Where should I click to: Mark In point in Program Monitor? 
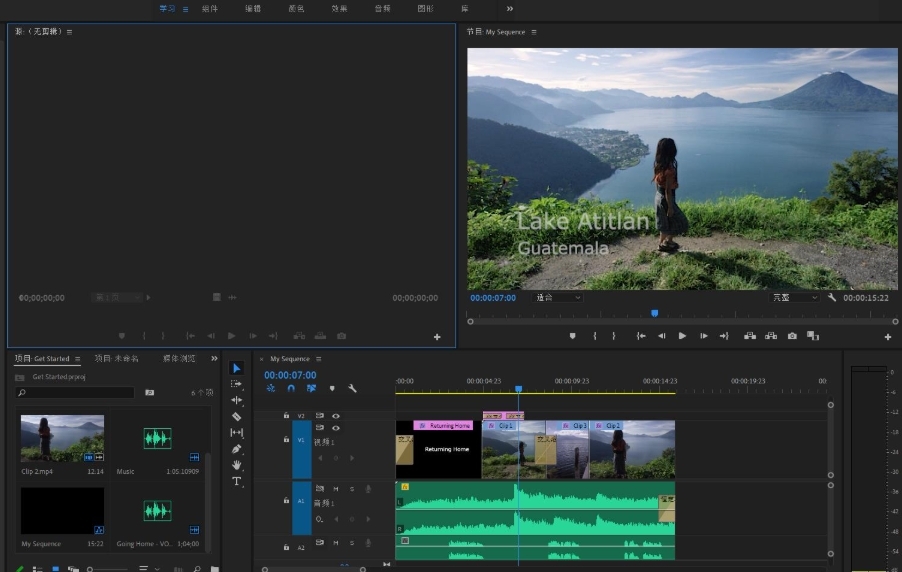click(595, 336)
